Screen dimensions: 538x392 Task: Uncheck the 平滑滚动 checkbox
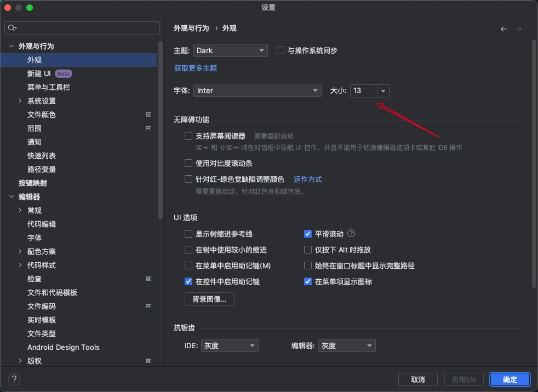[x=308, y=234]
